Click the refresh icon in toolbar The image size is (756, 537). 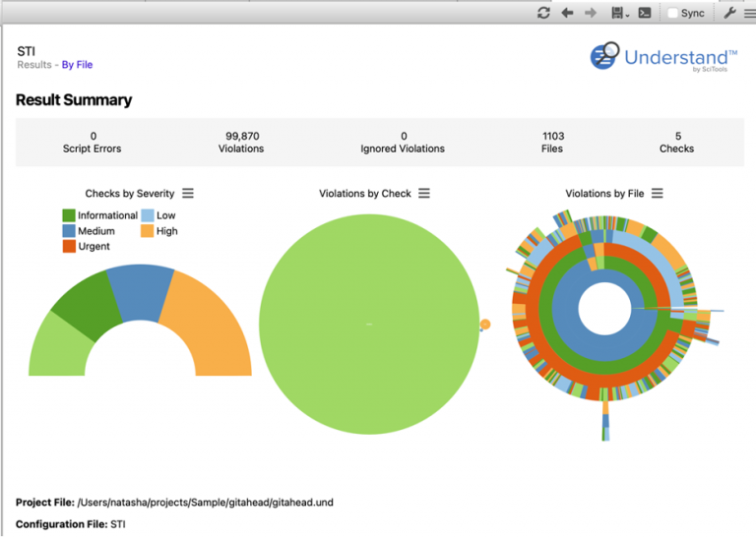click(x=543, y=13)
